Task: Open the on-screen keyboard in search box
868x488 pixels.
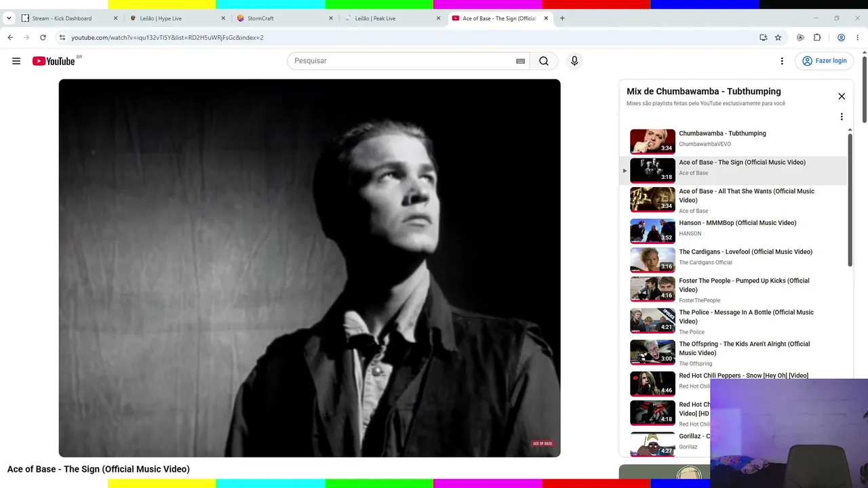Action: (520, 61)
